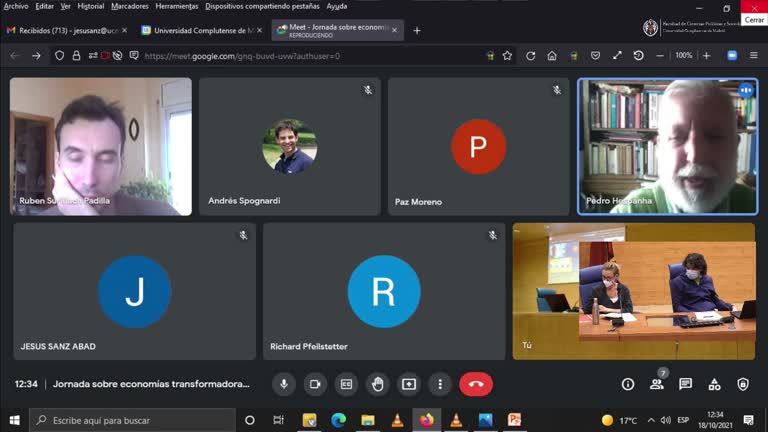Select your own 'Tú' video tile

pyautogui.click(x=634, y=291)
